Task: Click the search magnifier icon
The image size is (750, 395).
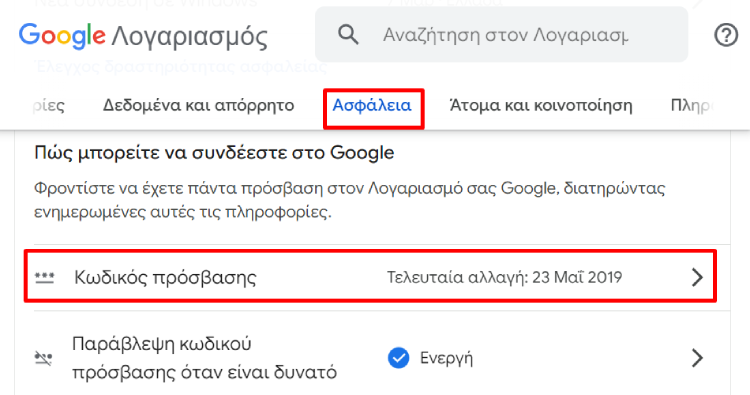Action: 348,35
